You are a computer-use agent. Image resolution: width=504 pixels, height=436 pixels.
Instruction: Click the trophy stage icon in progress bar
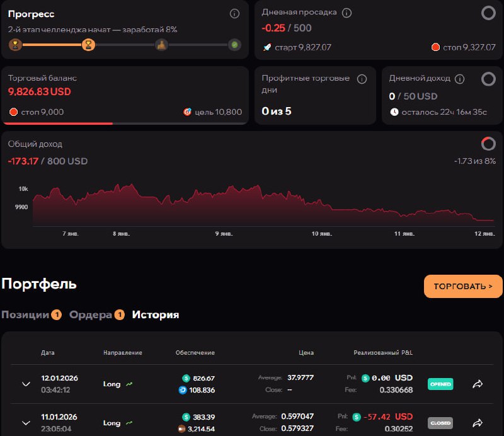pyautogui.click(x=15, y=45)
